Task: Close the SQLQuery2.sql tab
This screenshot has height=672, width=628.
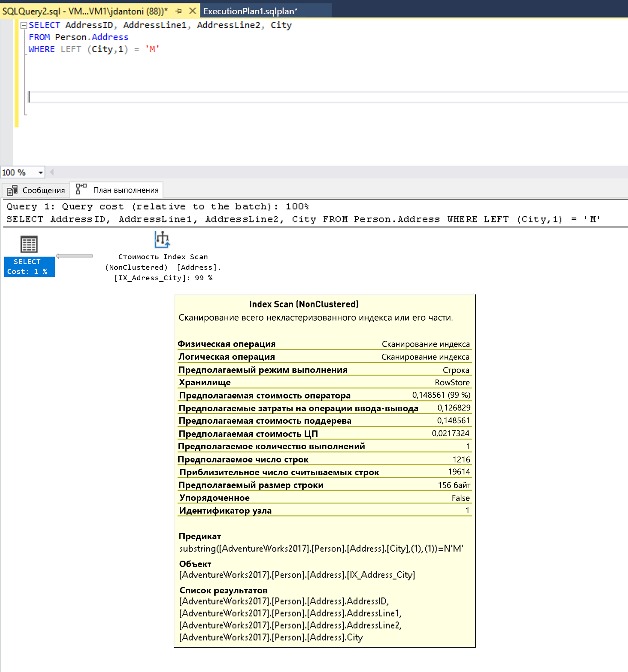Action: 193,11
